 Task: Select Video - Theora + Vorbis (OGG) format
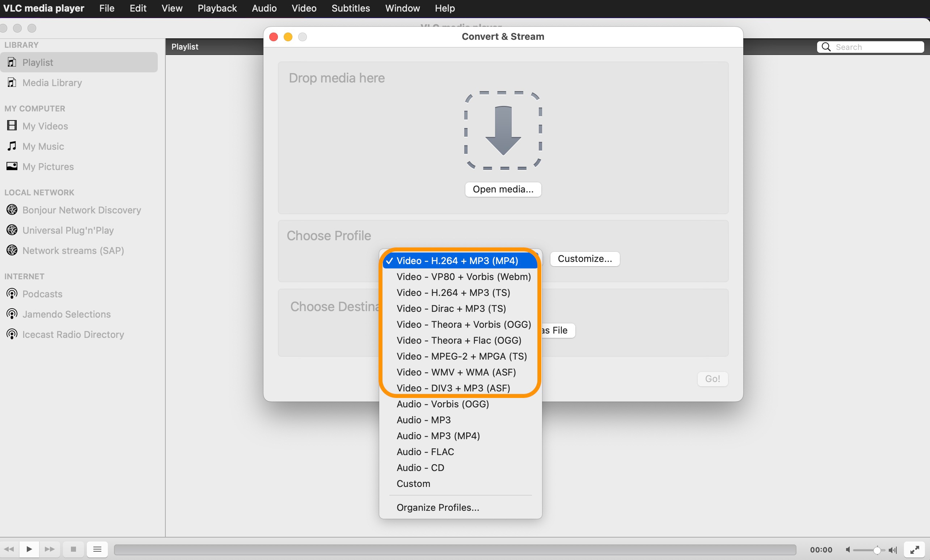(463, 324)
